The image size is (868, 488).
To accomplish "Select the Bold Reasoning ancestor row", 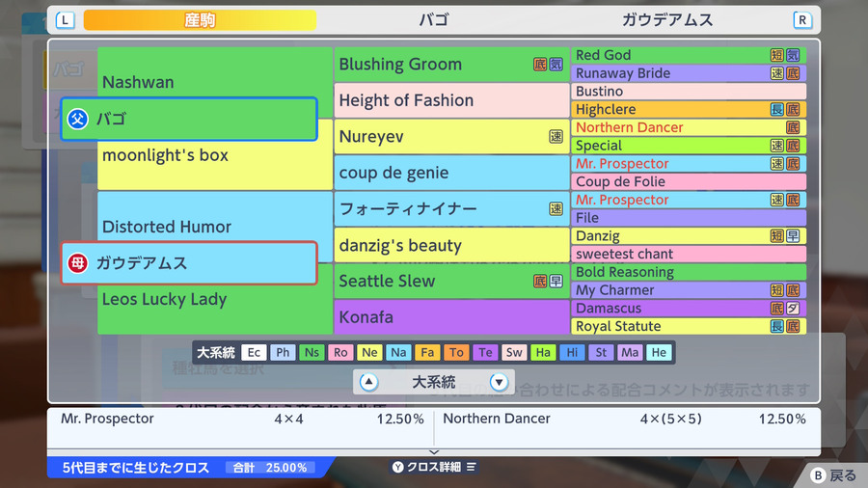I will (x=689, y=272).
